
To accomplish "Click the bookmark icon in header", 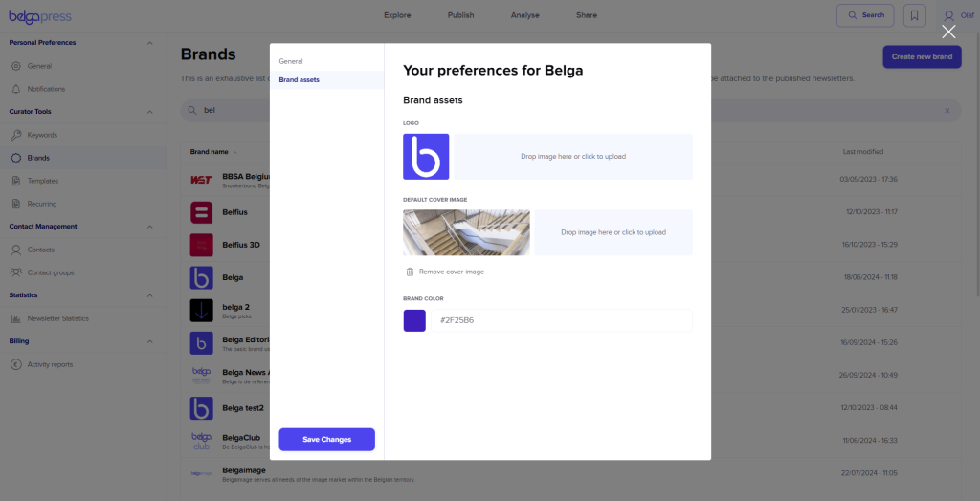I will point(914,15).
